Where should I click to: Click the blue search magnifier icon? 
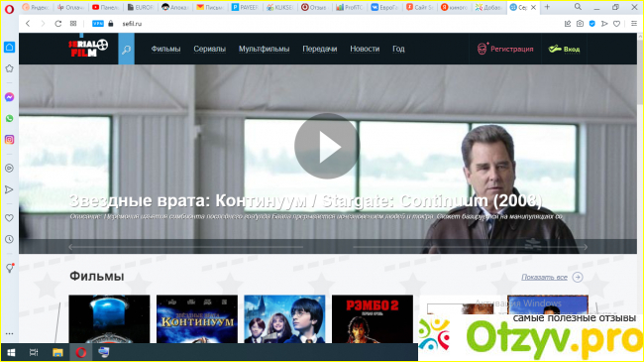126,49
